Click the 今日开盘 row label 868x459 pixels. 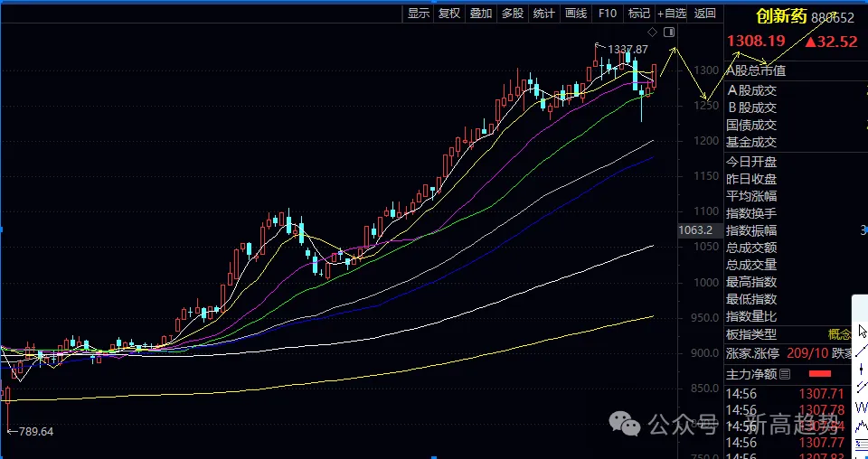click(x=751, y=162)
